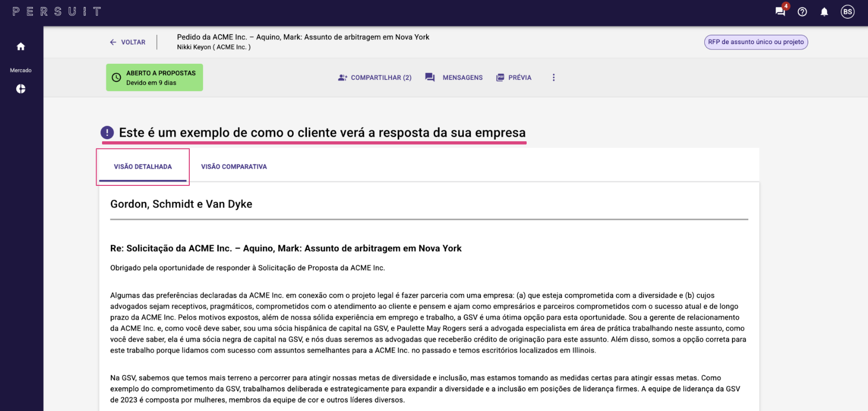Screen dimensions: 868x411
Task: Click the paragraph starting 'Na GSV, sabemos'
Action: click(425, 389)
